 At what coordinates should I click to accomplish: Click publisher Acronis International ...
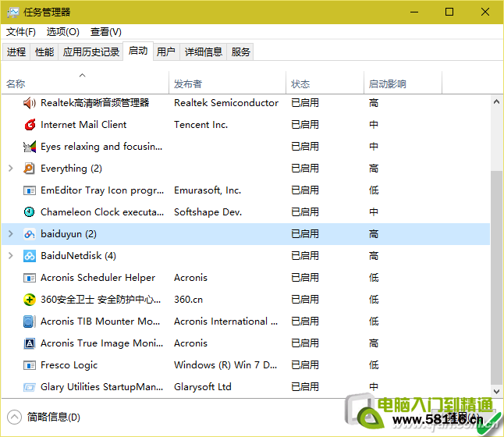click(x=226, y=322)
